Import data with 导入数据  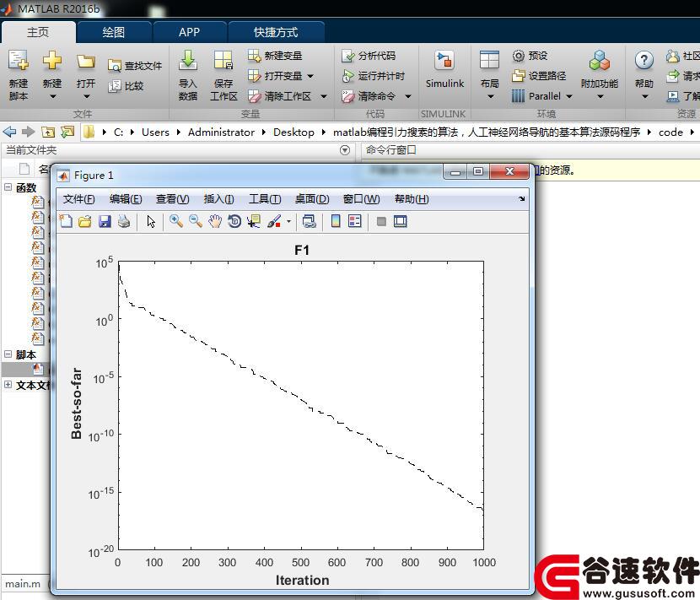click(x=188, y=75)
